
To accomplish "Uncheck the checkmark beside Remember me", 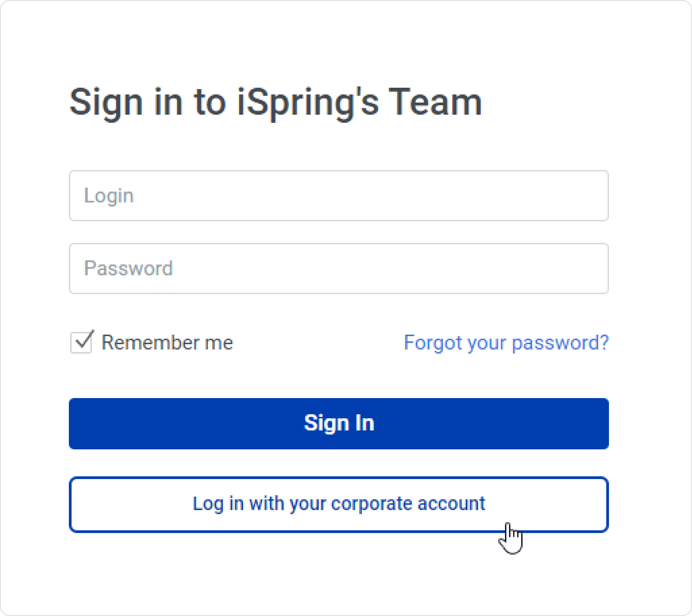I will [81, 342].
